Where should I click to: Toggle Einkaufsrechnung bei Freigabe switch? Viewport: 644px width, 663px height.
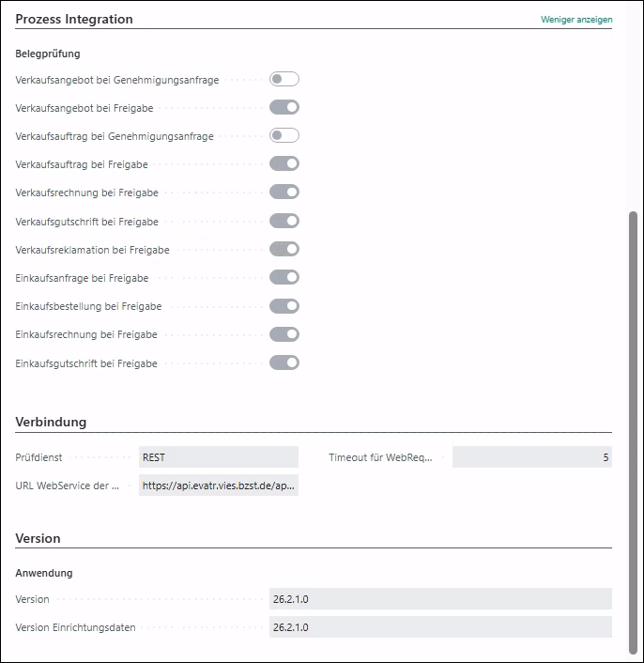click(x=284, y=334)
